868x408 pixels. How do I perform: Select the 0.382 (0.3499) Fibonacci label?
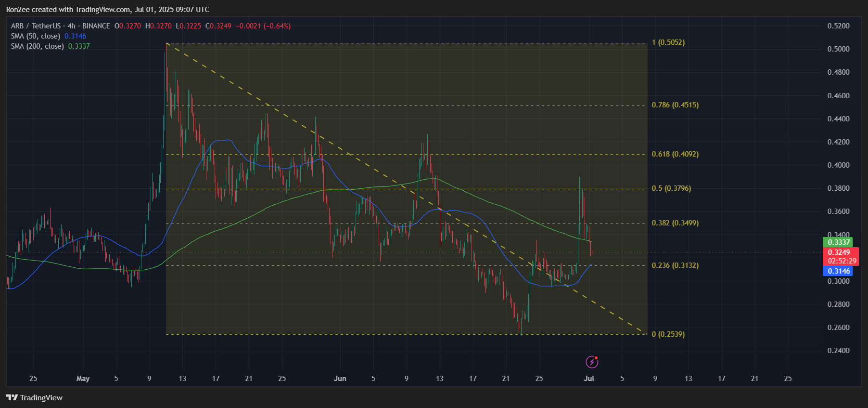[675, 223]
